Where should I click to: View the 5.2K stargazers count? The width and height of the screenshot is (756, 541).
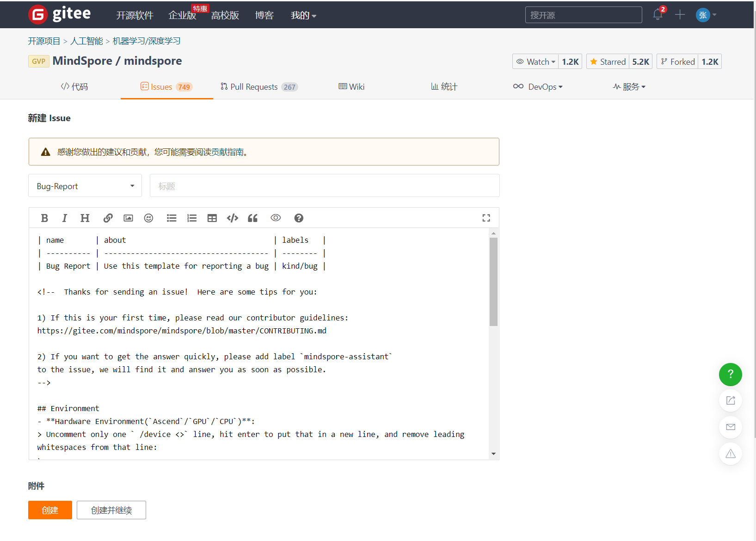(x=640, y=61)
